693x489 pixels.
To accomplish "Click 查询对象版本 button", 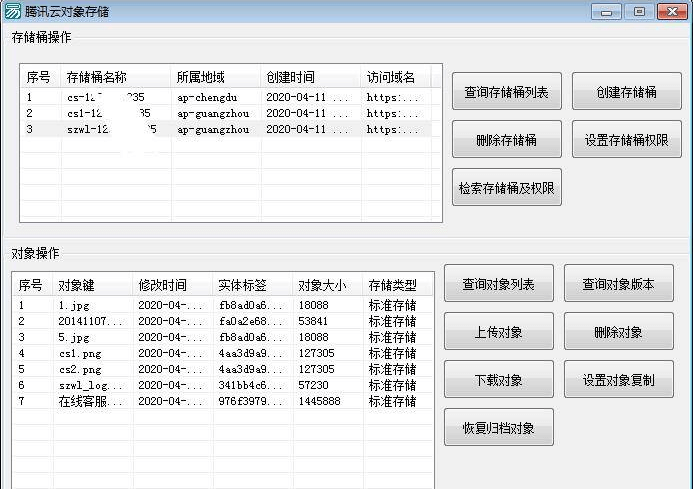I will click(619, 283).
